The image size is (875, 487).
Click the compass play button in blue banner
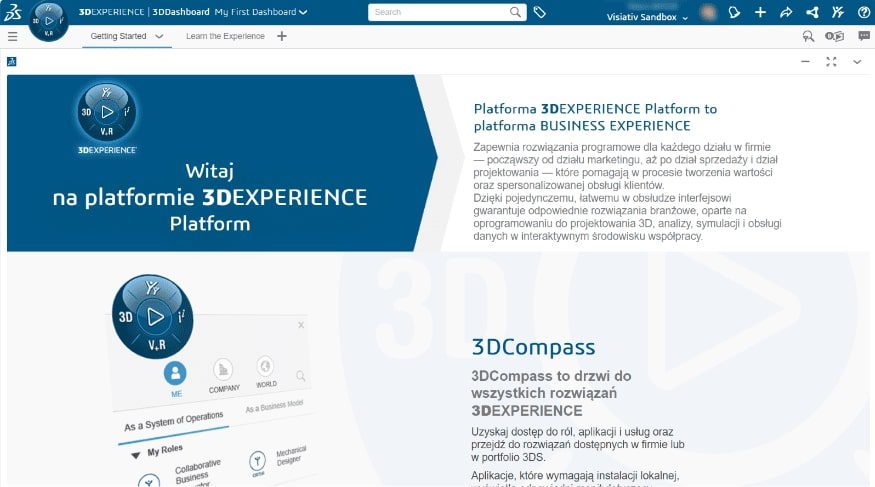coord(107,112)
